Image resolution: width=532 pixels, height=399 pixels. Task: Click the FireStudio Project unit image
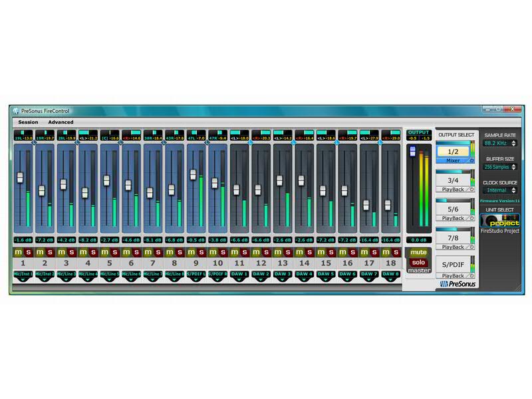point(500,220)
